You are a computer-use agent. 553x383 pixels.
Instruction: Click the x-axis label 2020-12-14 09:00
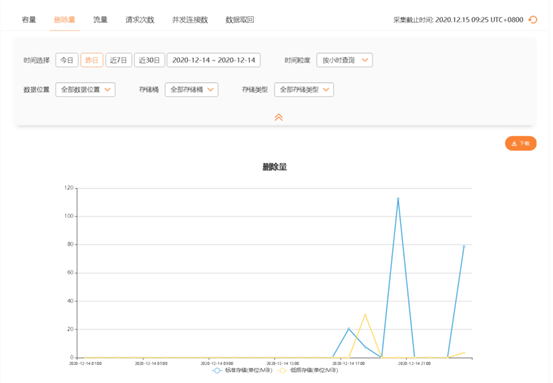[217, 363]
